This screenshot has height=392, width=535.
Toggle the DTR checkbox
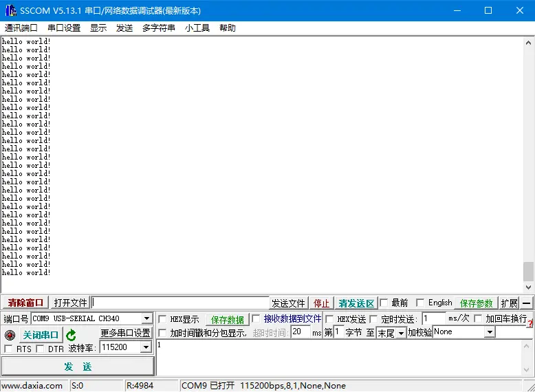tap(41, 349)
